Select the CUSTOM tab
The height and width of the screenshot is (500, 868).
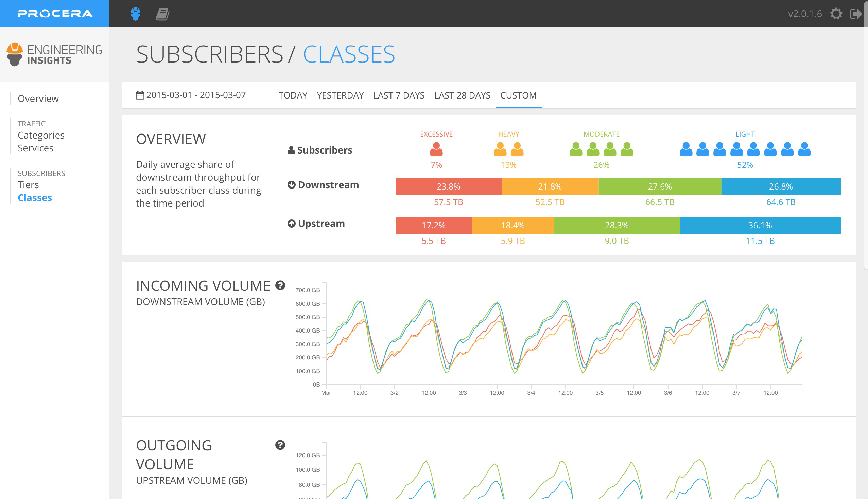518,95
